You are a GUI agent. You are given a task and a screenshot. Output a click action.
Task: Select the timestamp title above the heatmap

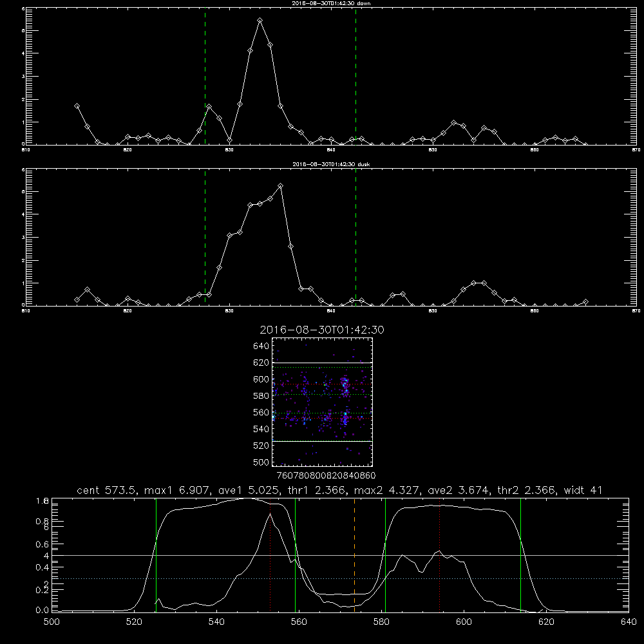(x=322, y=330)
